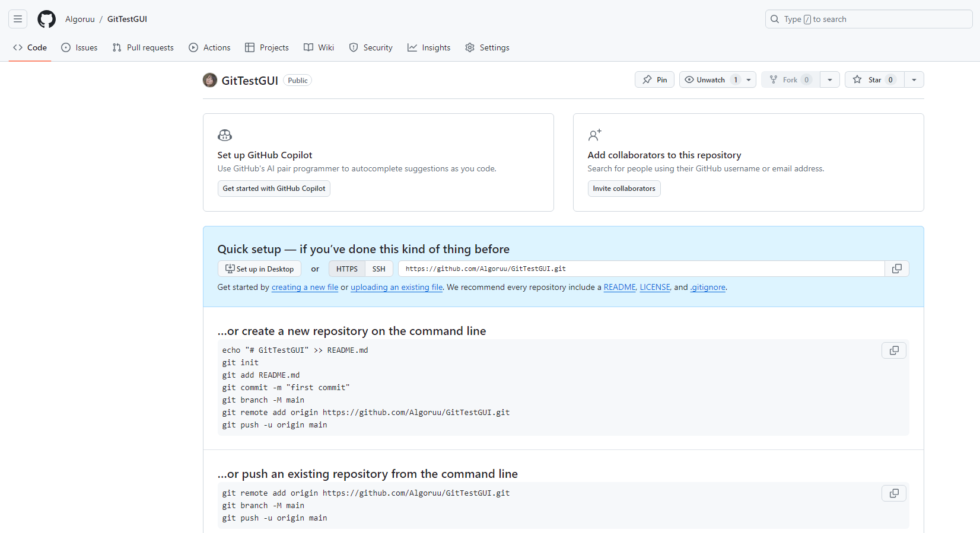Follow the creating a new file link
Screen dimensions: 980x533
click(x=305, y=287)
